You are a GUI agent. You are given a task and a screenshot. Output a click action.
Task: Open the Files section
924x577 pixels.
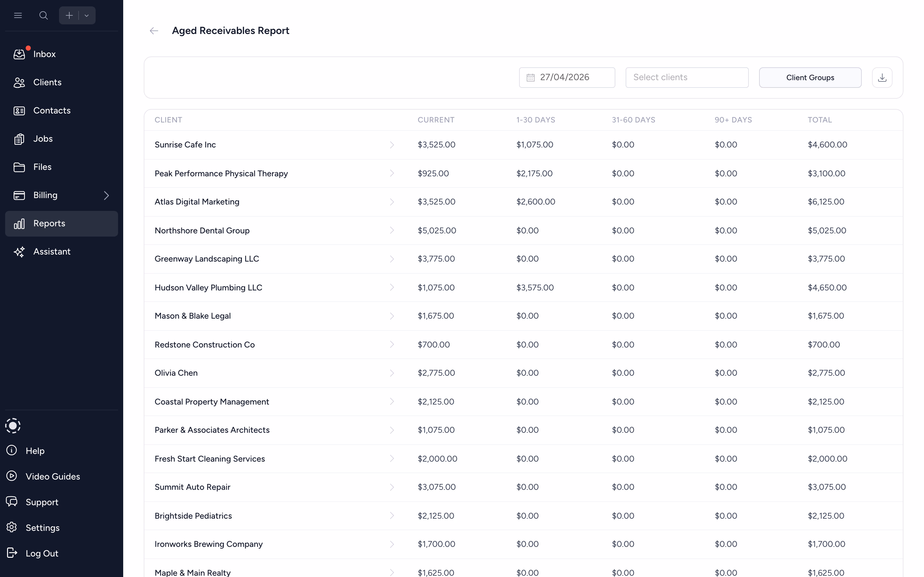point(42,167)
